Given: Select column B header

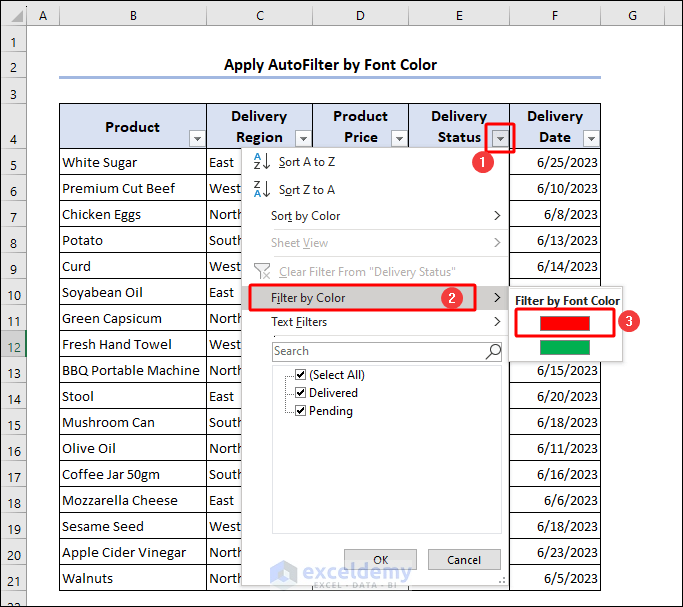Looking at the screenshot, I should pos(133,16).
